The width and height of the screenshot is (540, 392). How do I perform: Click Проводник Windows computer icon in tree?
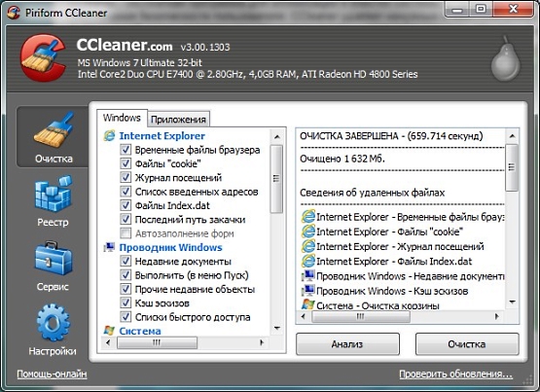109,247
